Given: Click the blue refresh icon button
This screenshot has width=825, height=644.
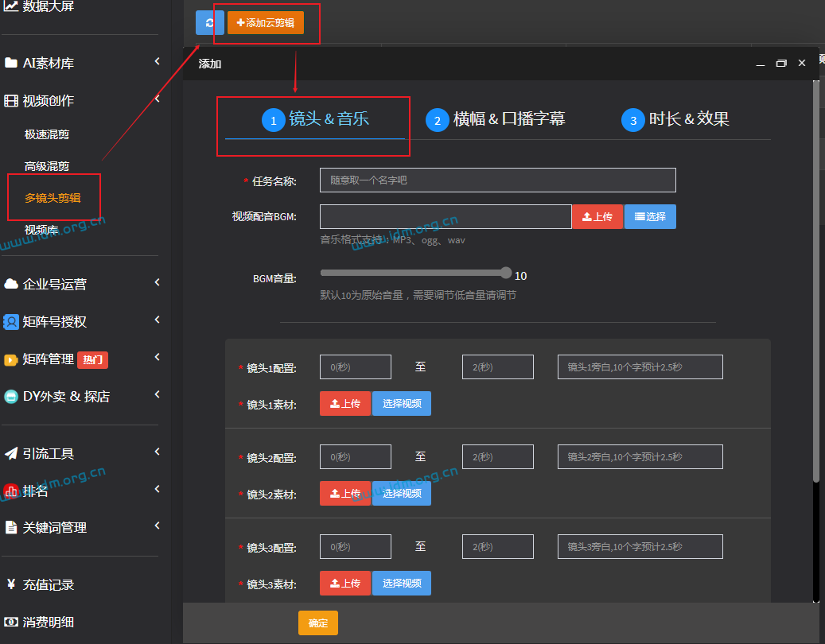Looking at the screenshot, I should coord(209,22).
